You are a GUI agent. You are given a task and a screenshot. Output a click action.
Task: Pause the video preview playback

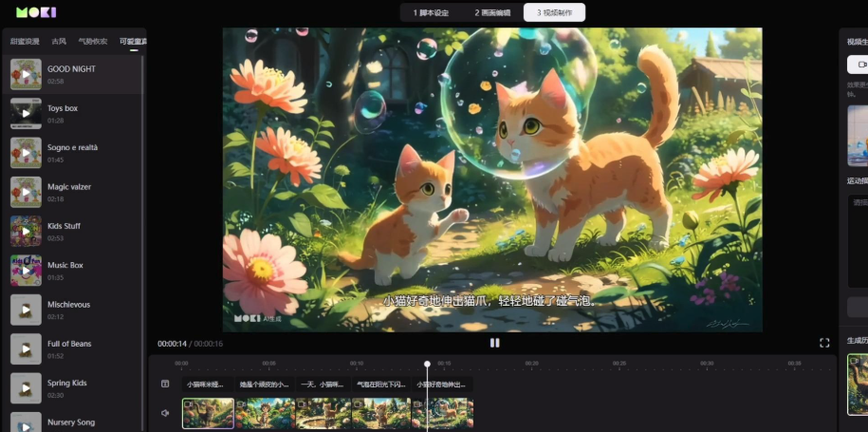coord(494,343)
